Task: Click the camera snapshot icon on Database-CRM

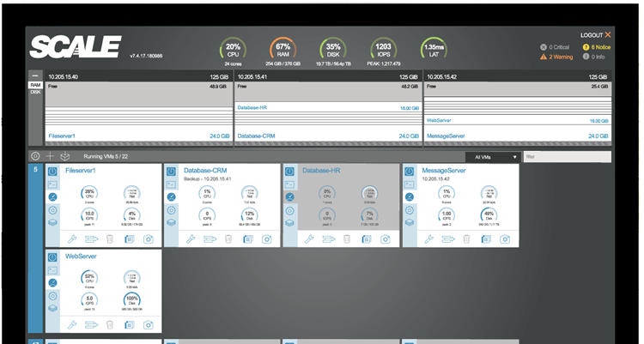Action: [x=267, y=238]
